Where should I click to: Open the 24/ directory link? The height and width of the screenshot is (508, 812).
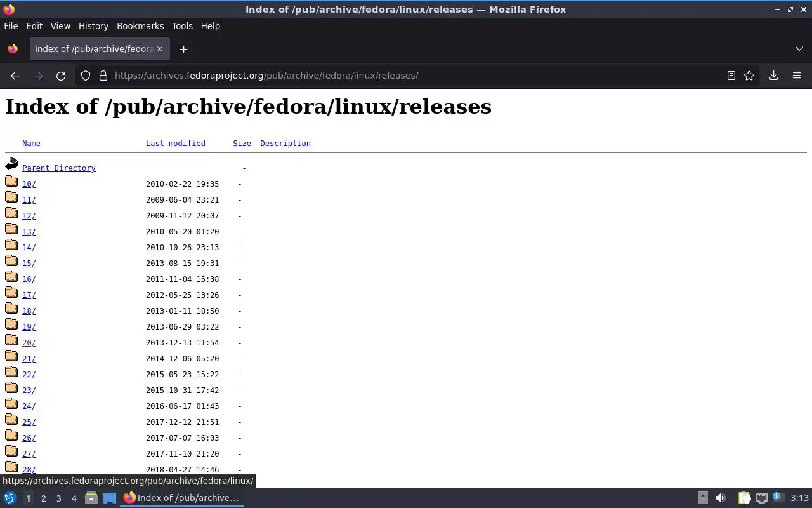click(29, 406)
